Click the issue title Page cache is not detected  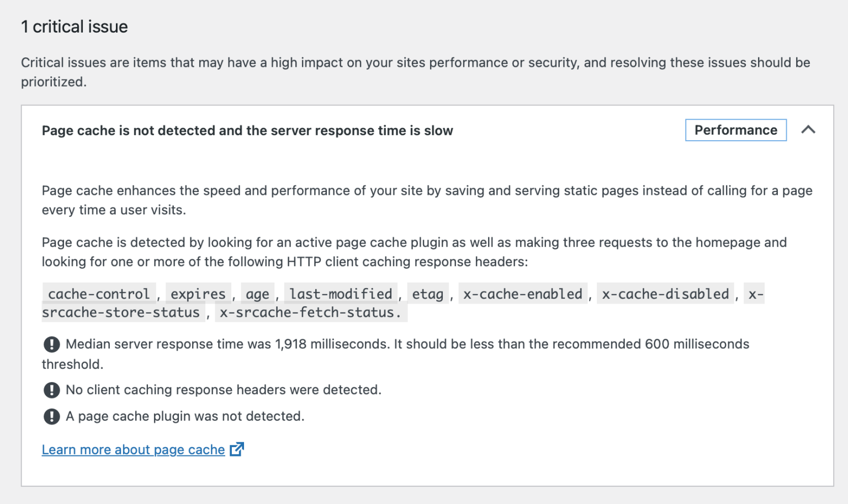pyautogui.click(x=247, y=131)
